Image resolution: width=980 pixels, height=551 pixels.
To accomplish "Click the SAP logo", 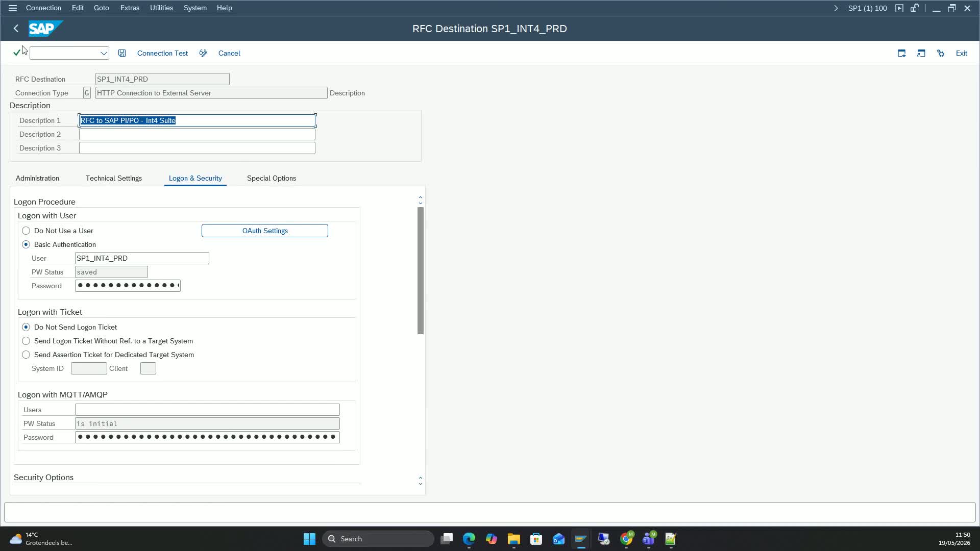I will (x=45, y=29).
